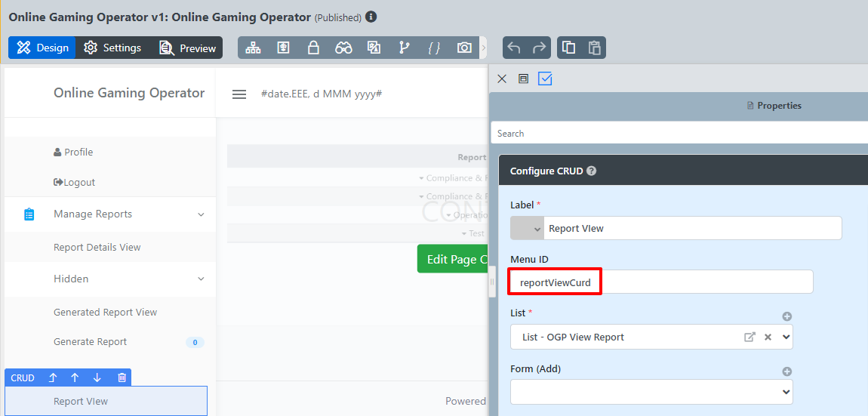Toggle the window icon beside close X
868x416 pixels.
(523, 79)
